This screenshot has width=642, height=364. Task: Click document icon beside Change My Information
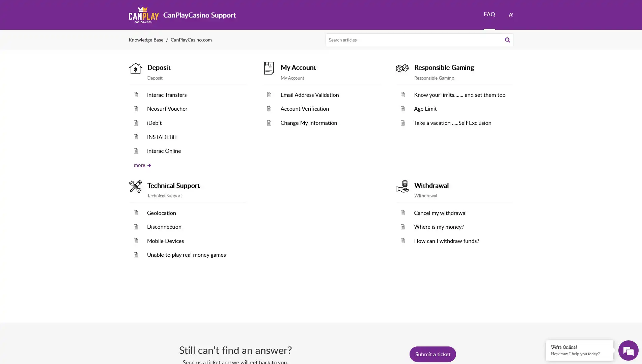(269, 123)
